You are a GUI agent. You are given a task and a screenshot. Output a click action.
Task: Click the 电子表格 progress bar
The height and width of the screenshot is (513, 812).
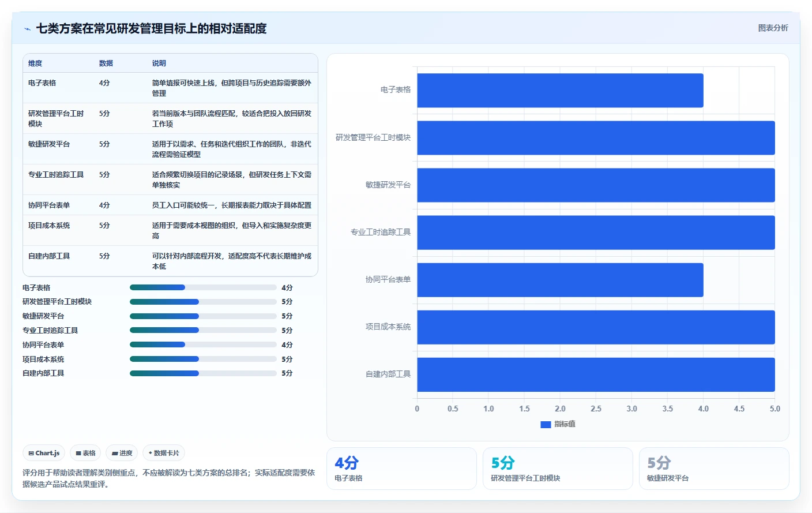203,287
